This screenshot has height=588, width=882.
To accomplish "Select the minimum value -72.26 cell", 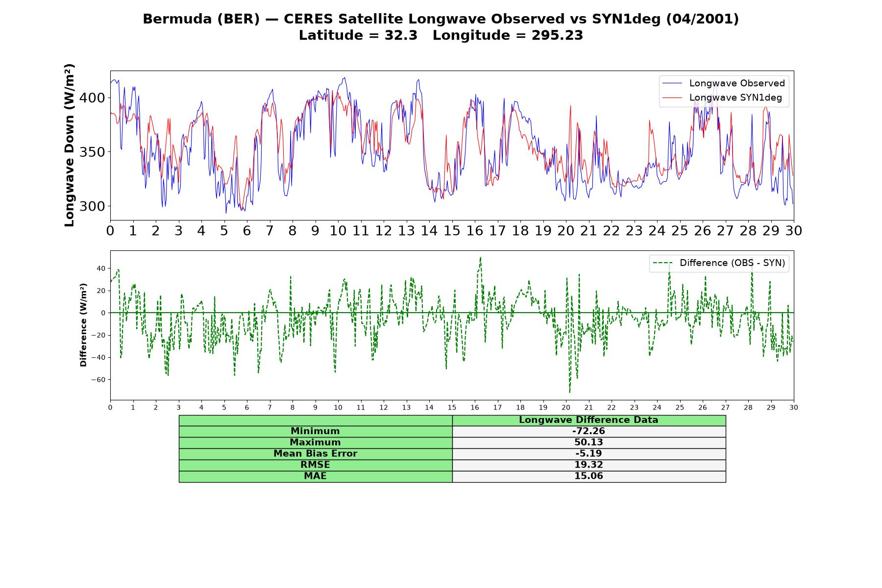I will (589, 431).
